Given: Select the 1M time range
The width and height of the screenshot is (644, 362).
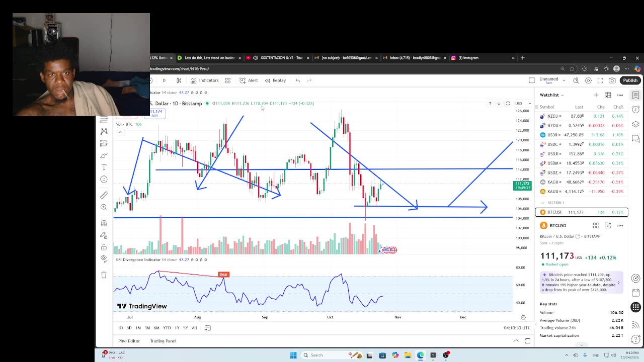Looking at the screenshot, I should (138, 328).
